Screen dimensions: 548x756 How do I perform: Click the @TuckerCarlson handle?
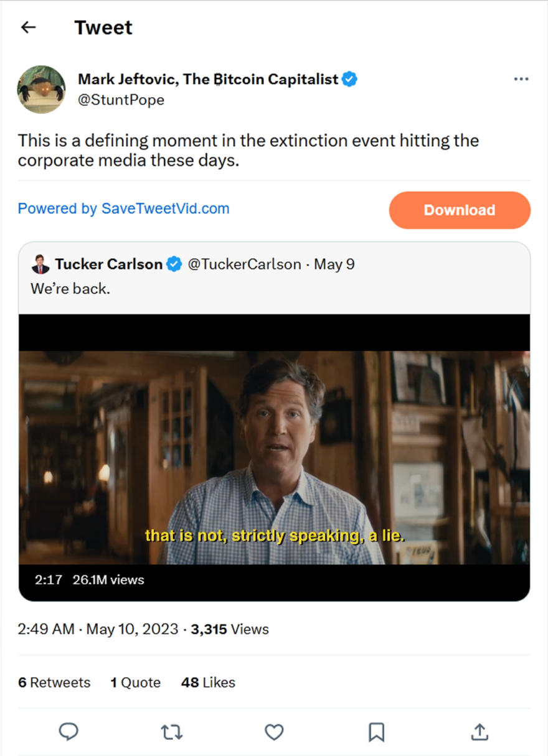point(244,264)
